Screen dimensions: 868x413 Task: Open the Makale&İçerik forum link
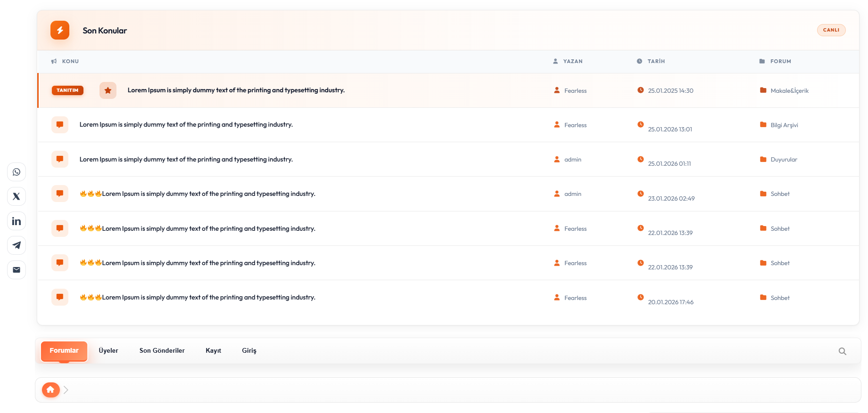789,91
